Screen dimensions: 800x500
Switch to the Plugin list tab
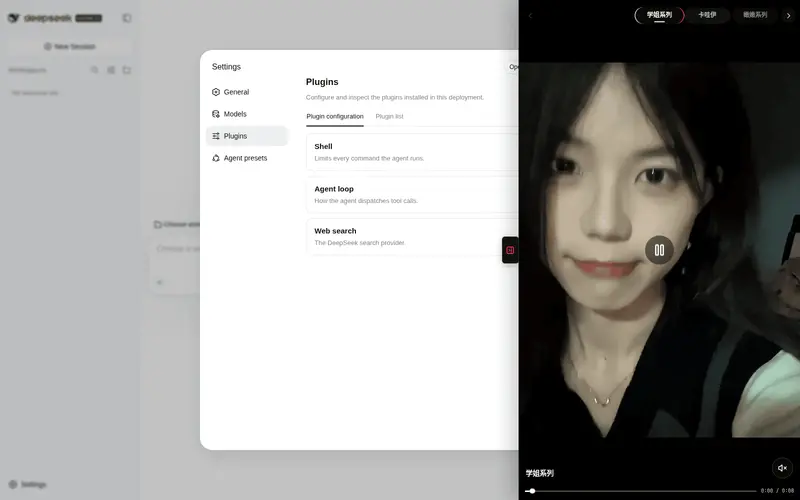coord(389,116)
